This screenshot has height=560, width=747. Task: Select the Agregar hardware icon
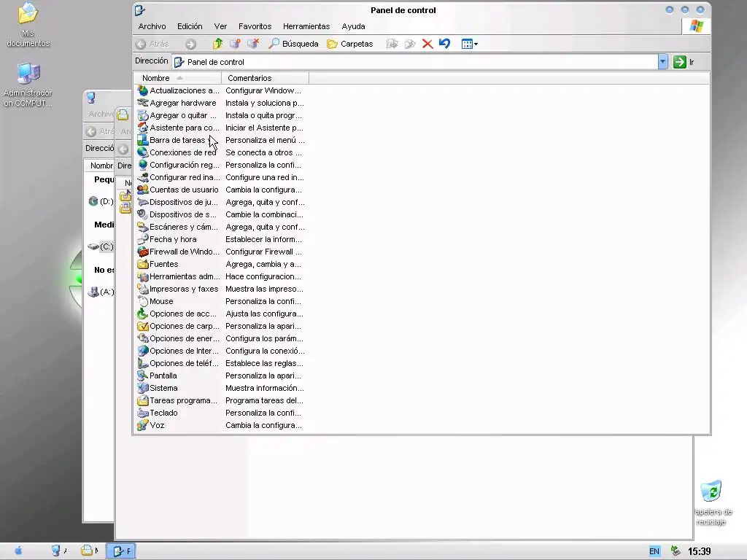pos(143,103)
